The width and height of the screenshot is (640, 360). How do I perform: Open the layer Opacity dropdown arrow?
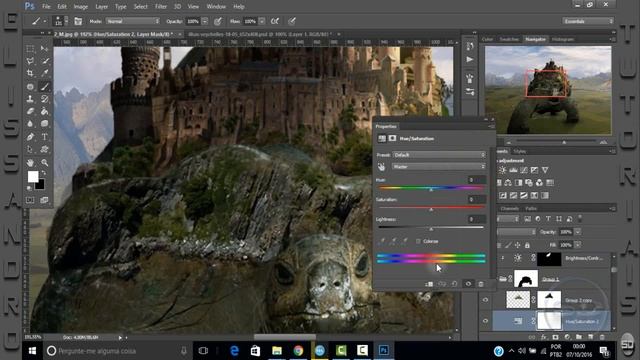coord(578,232)
